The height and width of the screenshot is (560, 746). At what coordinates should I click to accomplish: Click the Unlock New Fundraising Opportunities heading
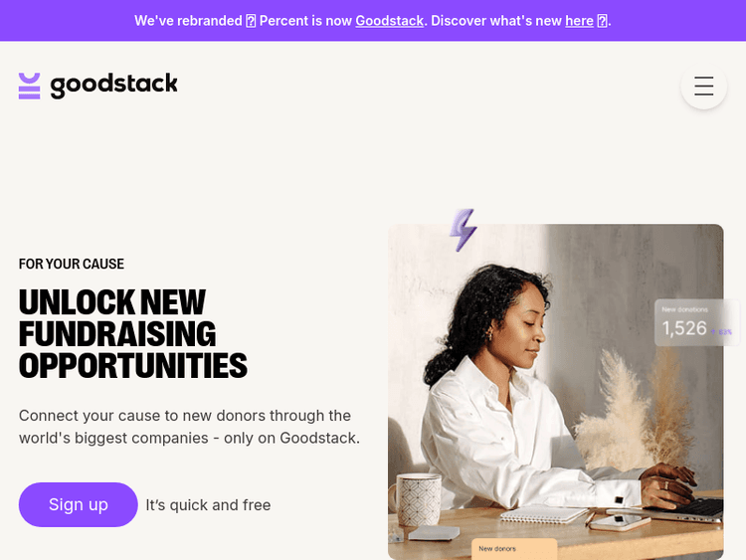pos(132,334)
